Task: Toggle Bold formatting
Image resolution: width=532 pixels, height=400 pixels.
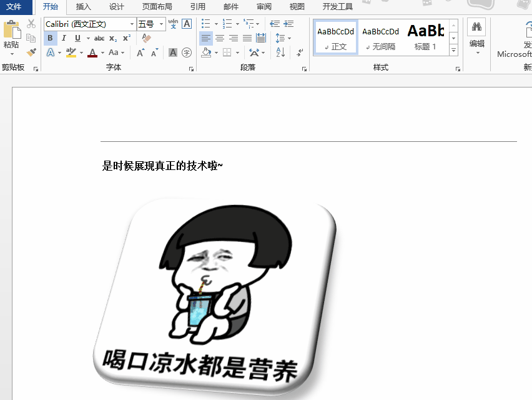Action: coord(50,38)
